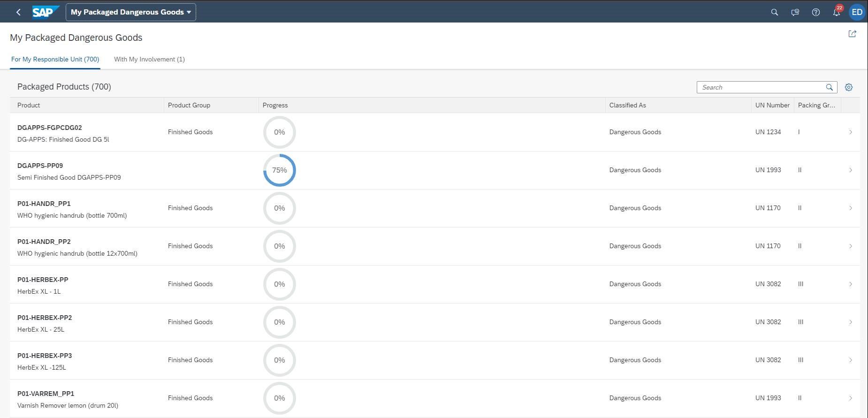Click the 0% progress circle for P01-HERBEX-PP
868x418 pixels.
[x=280, y=284]
